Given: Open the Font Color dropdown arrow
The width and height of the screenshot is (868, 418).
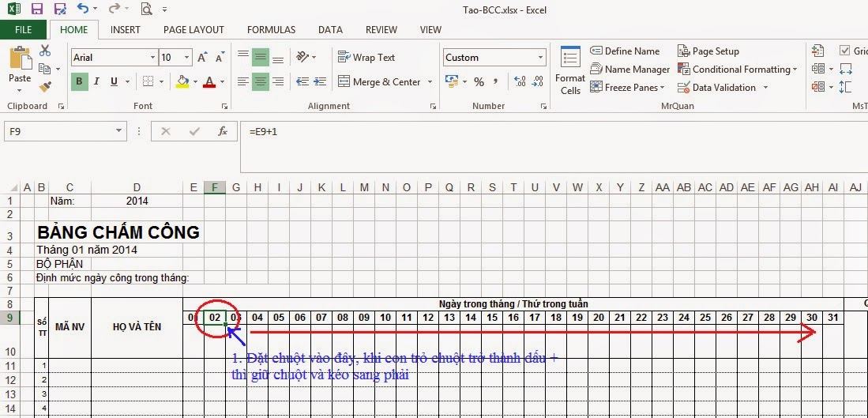Looking at the screenshot, I should [222, 82].
